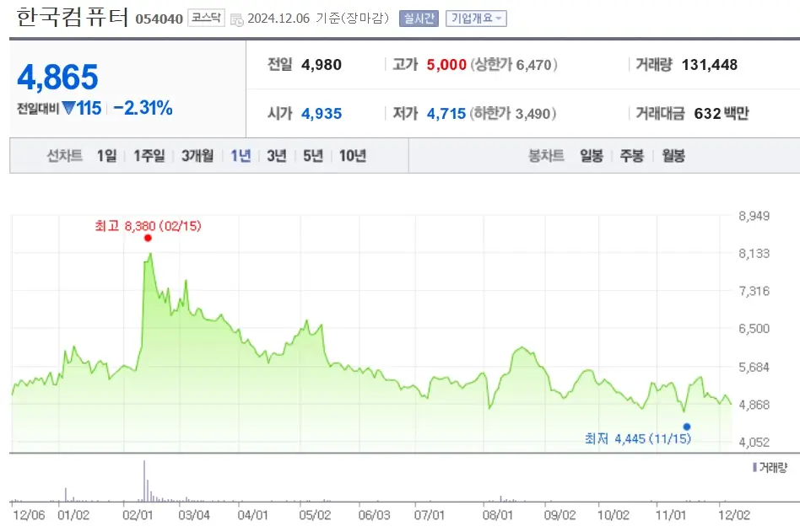Switch to 일봉 daily candle chart
Image resolution: width=800 pixels, height=532 pixels.
(592, 155)
